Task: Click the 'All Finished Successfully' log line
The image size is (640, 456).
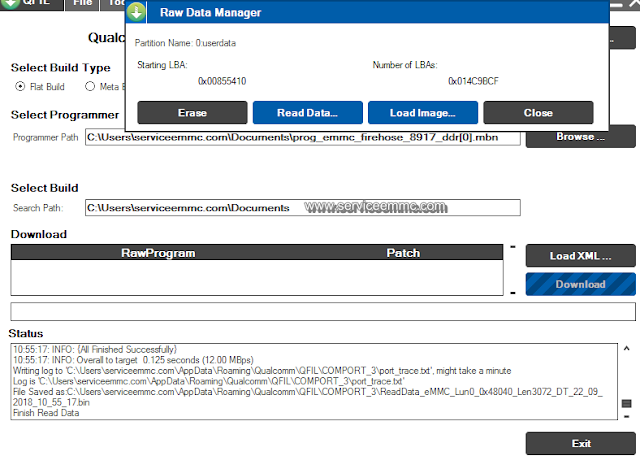Action: [x=95, y=349]
